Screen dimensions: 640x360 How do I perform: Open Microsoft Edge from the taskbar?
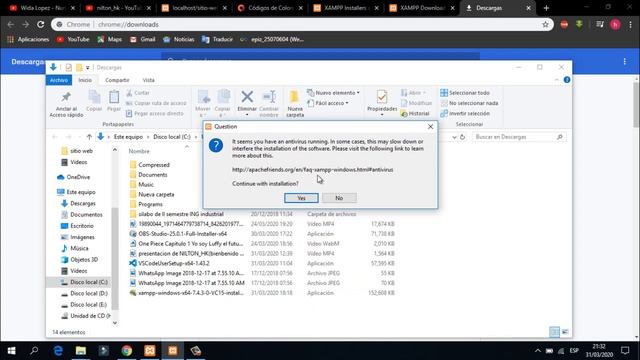point(58,351)
